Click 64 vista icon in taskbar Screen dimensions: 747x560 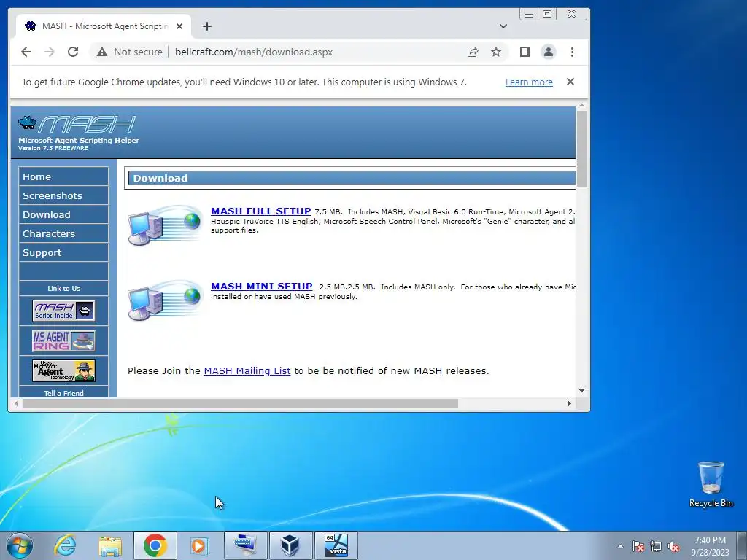336,545
